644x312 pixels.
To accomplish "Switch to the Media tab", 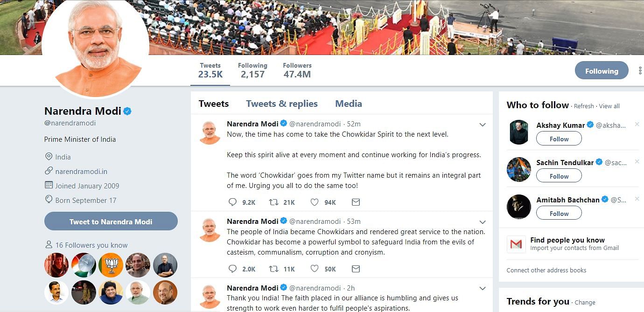I will tap(349, 104).
